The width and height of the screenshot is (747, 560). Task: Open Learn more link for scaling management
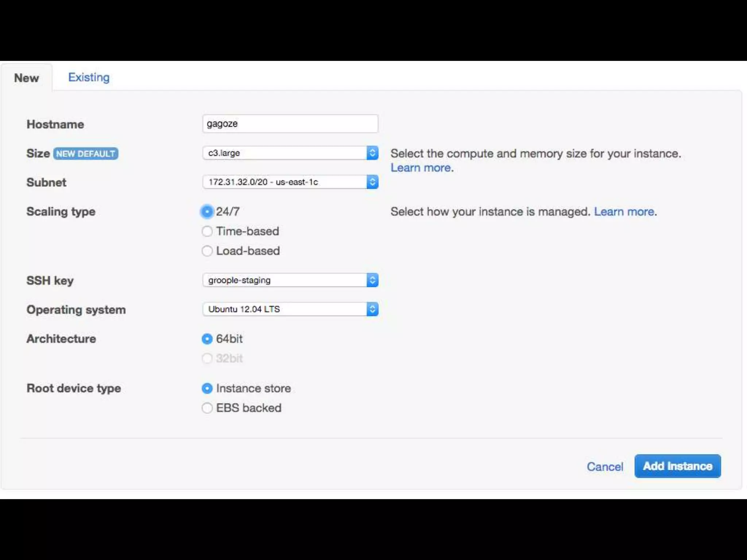pos(624,211)
